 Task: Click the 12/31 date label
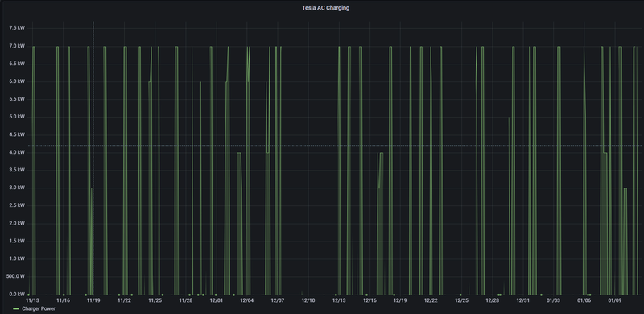(x=522, y=300)
